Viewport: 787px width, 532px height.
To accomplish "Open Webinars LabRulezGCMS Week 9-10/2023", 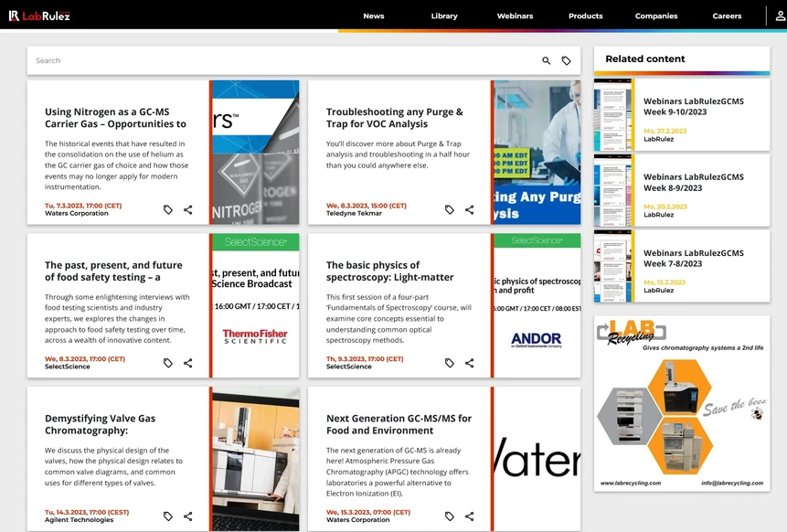I will (694, 106).
